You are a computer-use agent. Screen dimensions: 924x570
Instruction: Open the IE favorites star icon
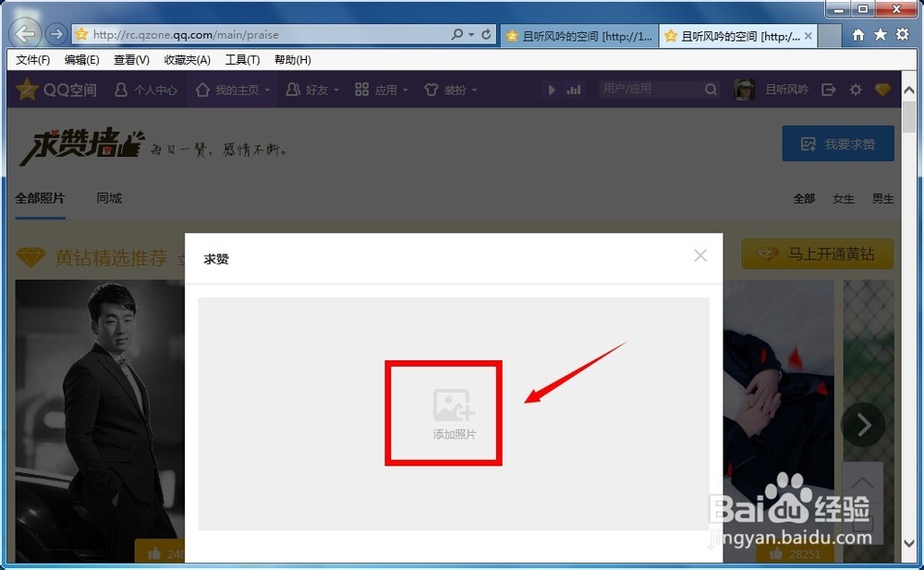[880, 34]
